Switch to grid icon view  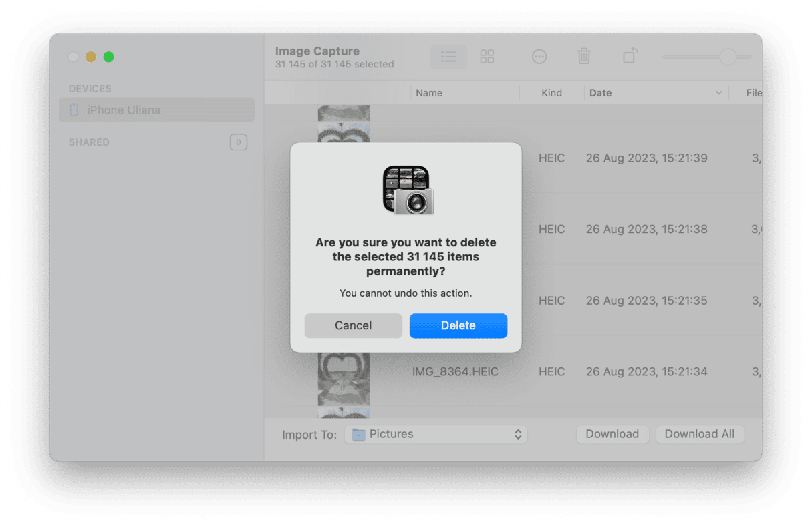point(487,57)
